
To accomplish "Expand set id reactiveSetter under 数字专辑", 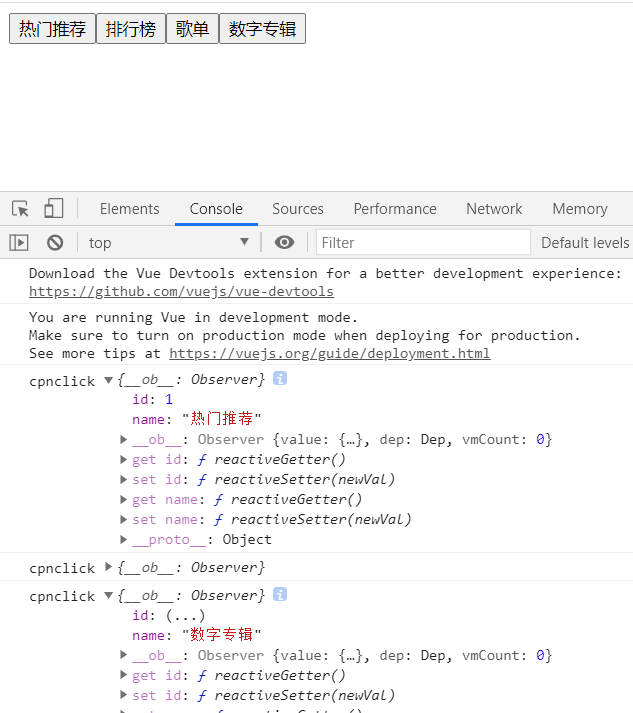I will tap(123, 695).
